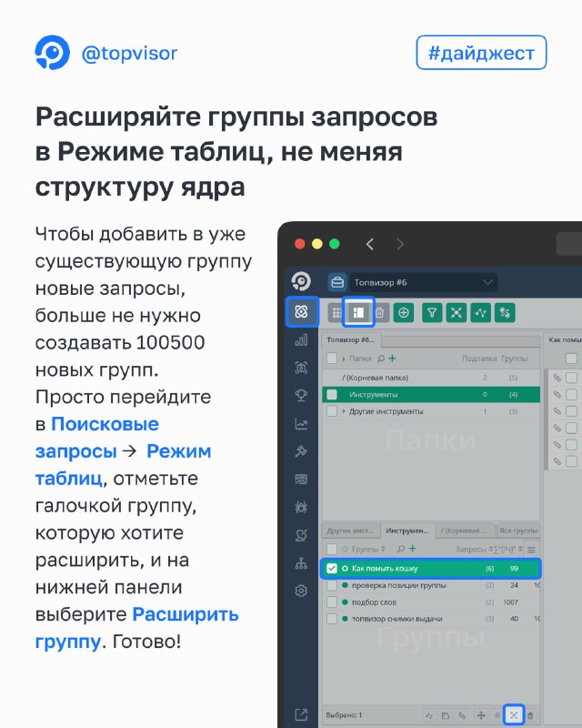The width and height of the screenshot is (582, 728).
Task: Click the briefcase project icon
Action: (337, 282)
